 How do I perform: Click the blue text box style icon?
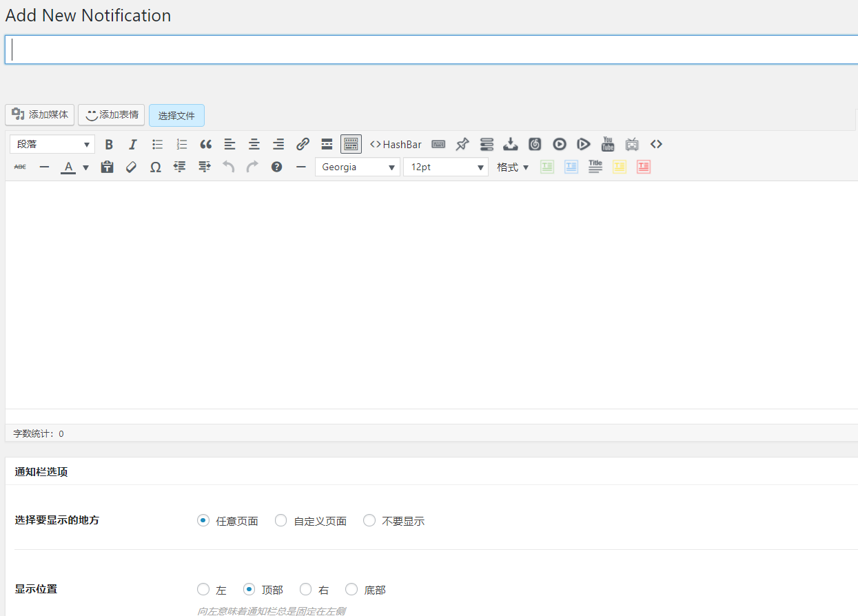(x=571, y=167)
